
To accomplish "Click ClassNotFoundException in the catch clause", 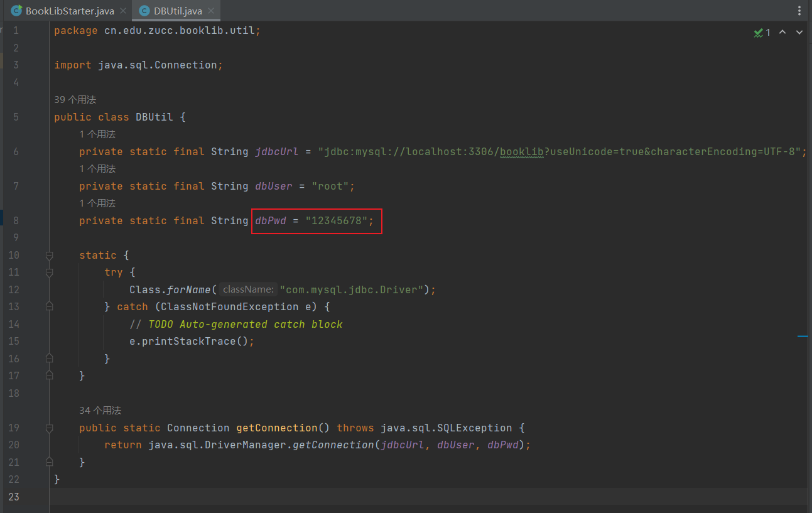I will 230,307.
